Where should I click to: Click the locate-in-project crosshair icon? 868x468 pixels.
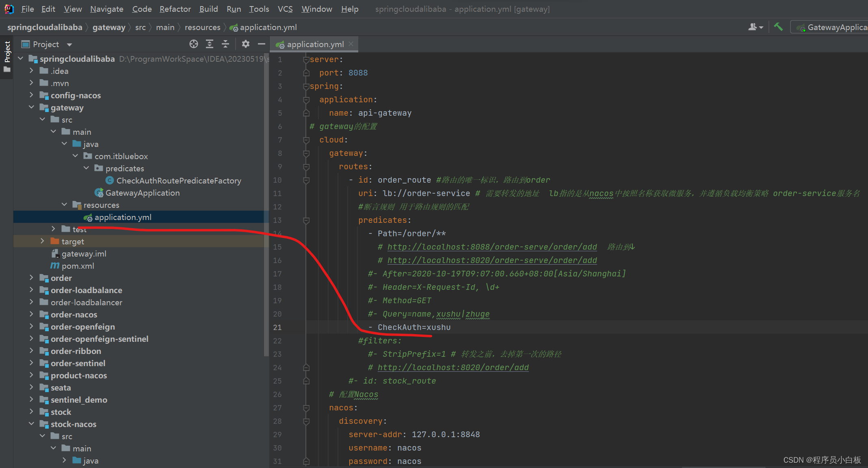[194, 44]
